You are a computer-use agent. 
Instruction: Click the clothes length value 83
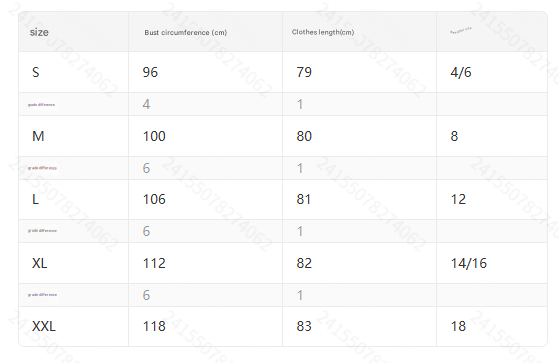304,326
